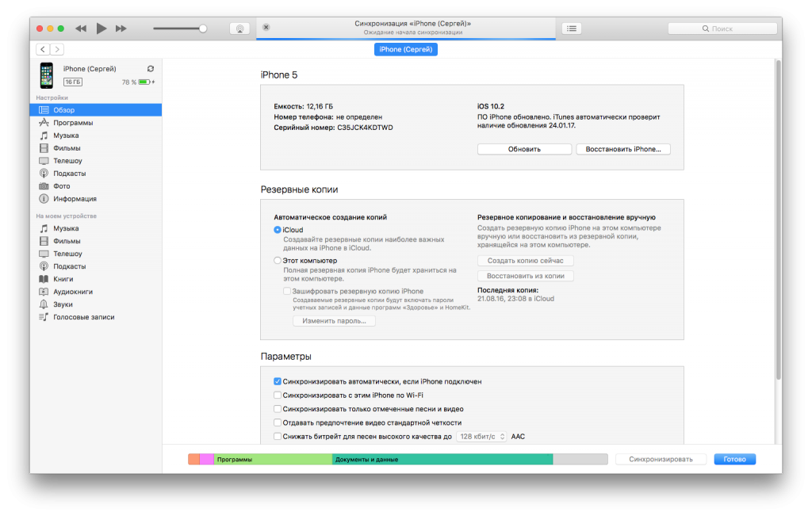Screen dimensions: 812x516
Task: Click the Программы storage bar segment
Action: pyautogui.click(x=273, y=459)
